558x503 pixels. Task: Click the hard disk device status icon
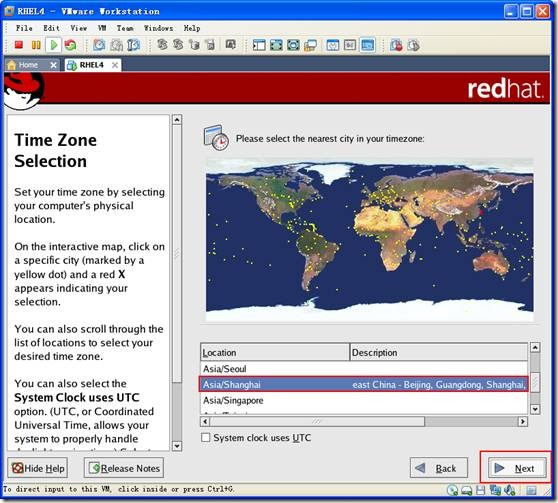467,491
